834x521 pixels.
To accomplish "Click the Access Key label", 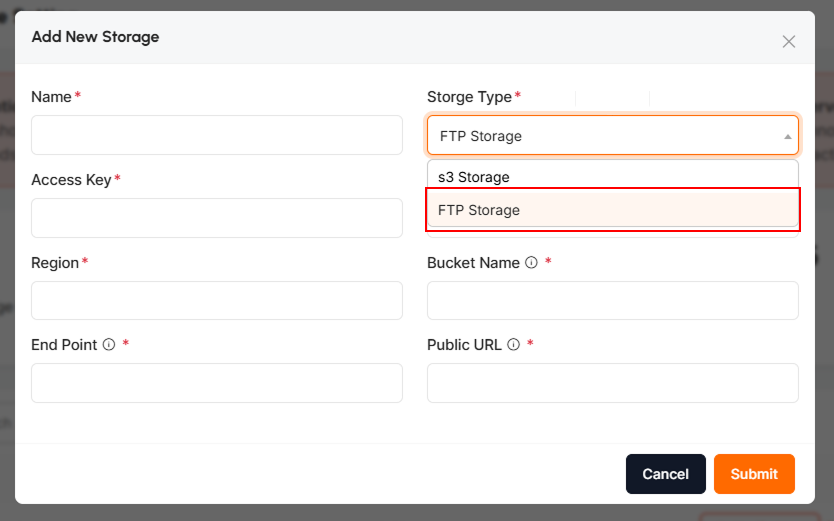I will click(x=71, y=180).
